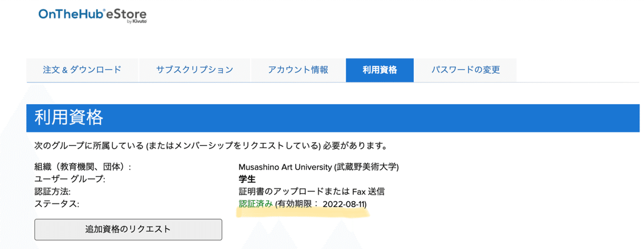Click the ユーザー グループ label
Viewport: 644px width, 249px height.
click(69, 179)
